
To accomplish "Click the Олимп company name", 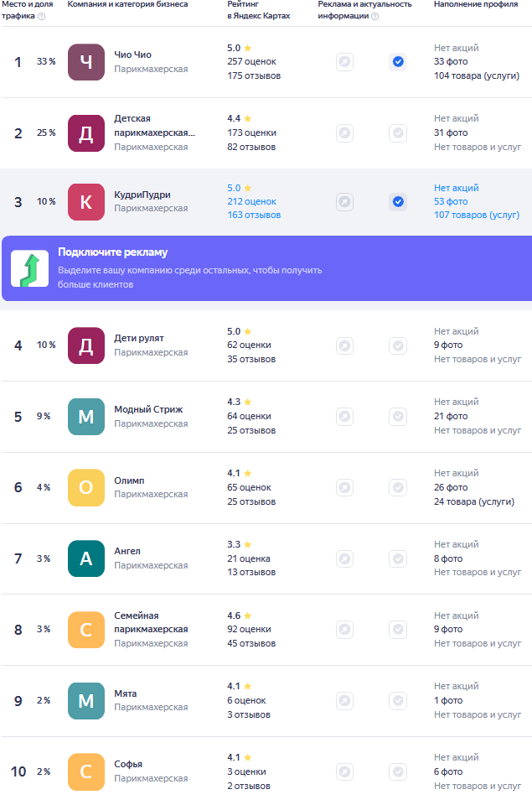I will click(x=129, y=480).
